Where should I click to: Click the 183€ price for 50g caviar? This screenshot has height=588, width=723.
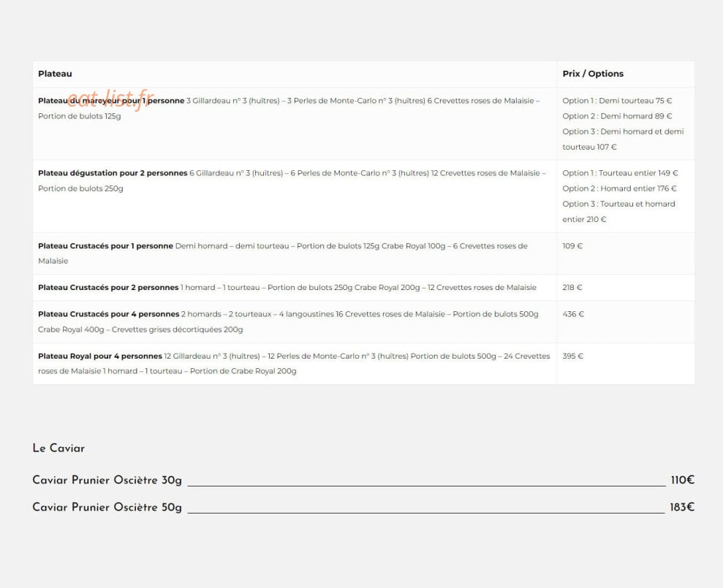coord(682,508)
